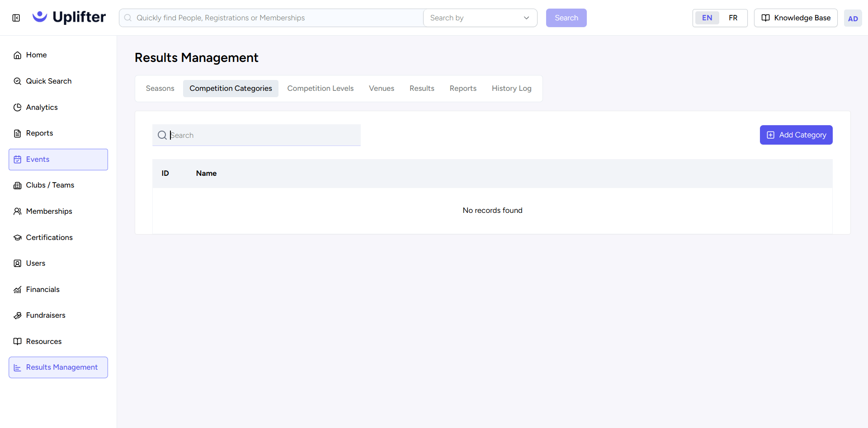Open Financials in the sidebar

(x=58, y=290)
